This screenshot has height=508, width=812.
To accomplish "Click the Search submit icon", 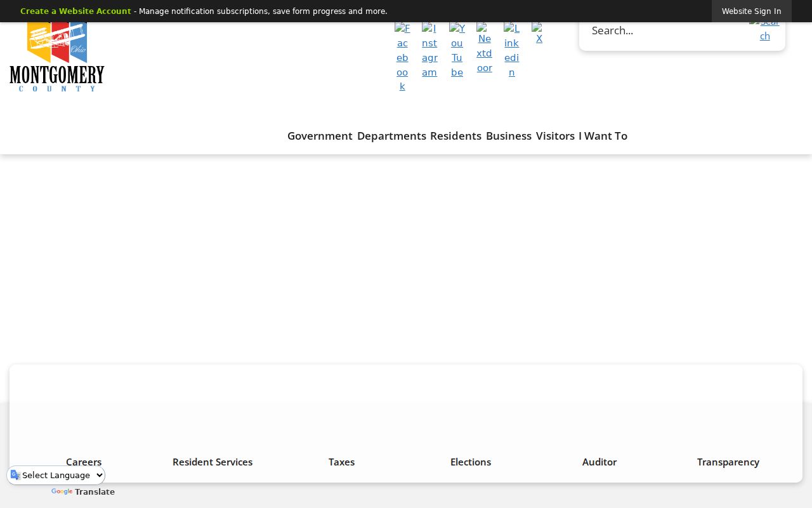I will tap(764, 30).
